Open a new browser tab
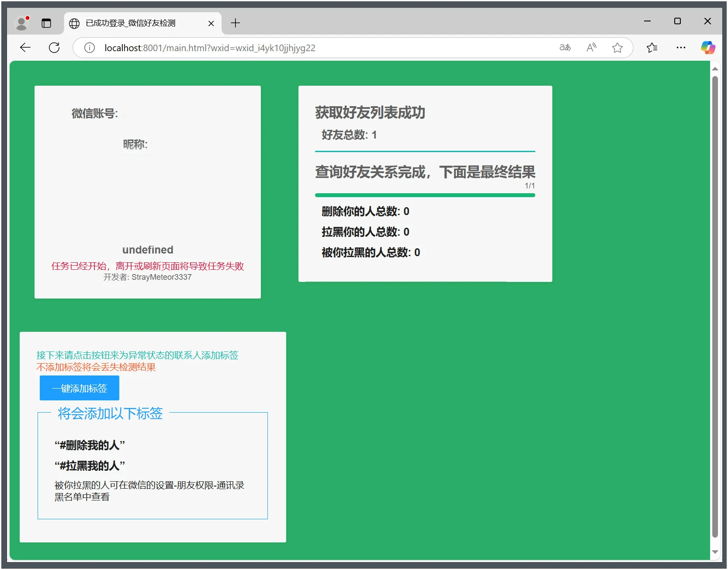The height and width of the screenshot is (570, 728). coord(236,23)
